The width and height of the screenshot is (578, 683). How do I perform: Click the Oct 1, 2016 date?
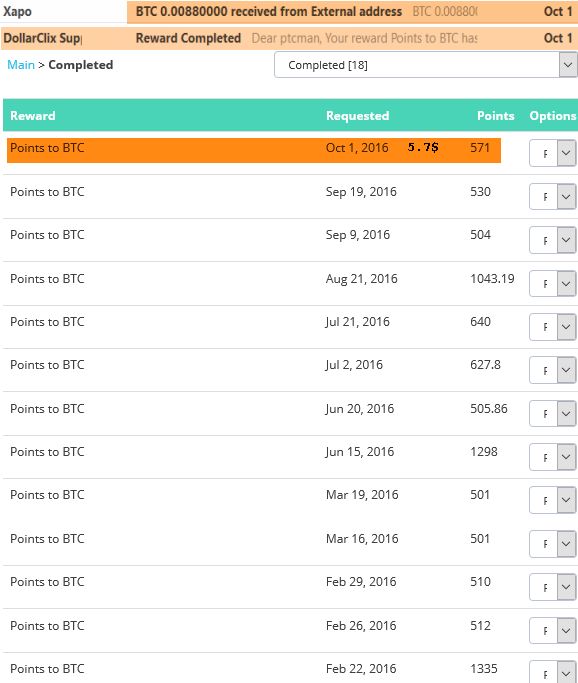(357, 148)
